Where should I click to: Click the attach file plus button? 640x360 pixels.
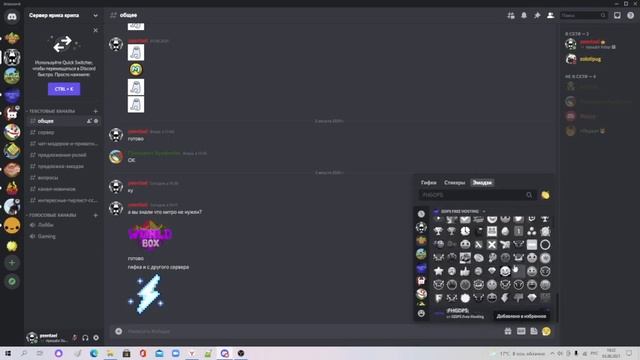click(x=118, y=331)
